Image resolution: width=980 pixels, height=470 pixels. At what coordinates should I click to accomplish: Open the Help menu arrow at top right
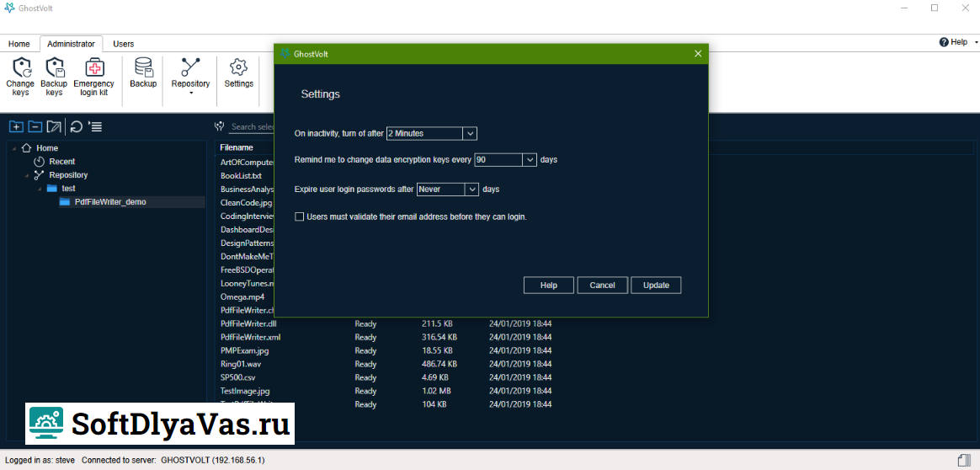(975, 42)
